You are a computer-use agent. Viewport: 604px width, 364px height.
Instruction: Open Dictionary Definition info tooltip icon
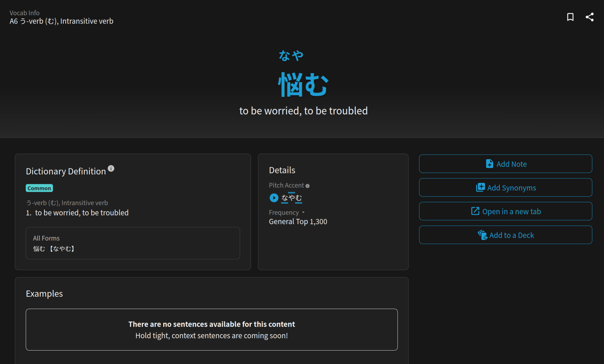coord(111,168)
